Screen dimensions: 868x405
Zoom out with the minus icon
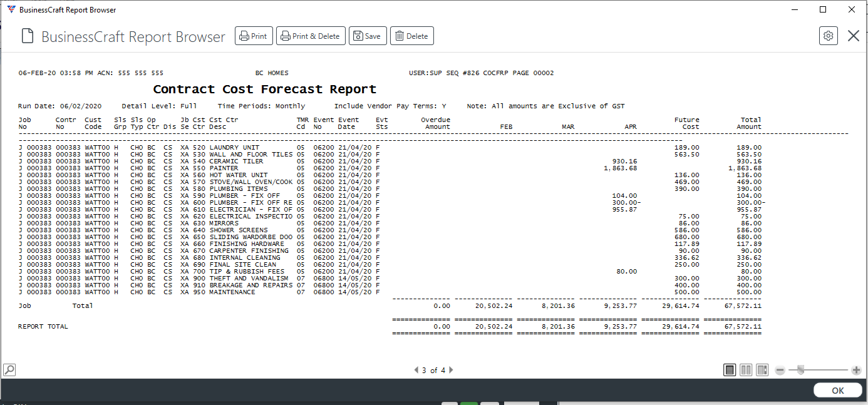click(780, 370)
